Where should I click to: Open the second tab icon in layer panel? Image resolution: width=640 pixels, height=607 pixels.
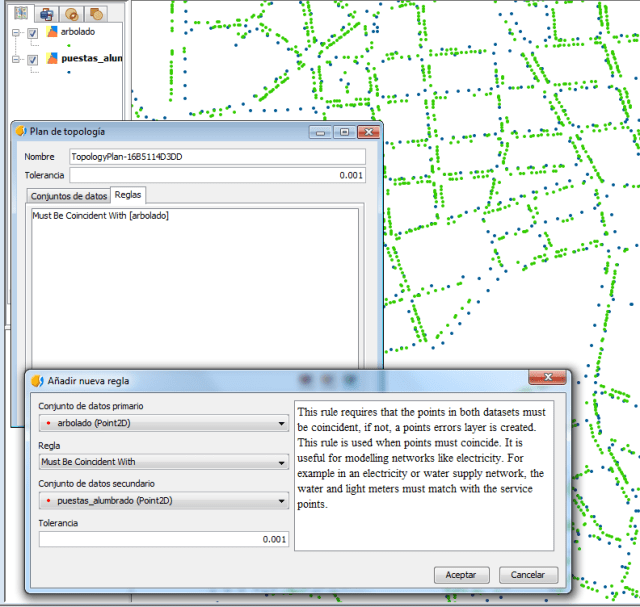[46, 13]
